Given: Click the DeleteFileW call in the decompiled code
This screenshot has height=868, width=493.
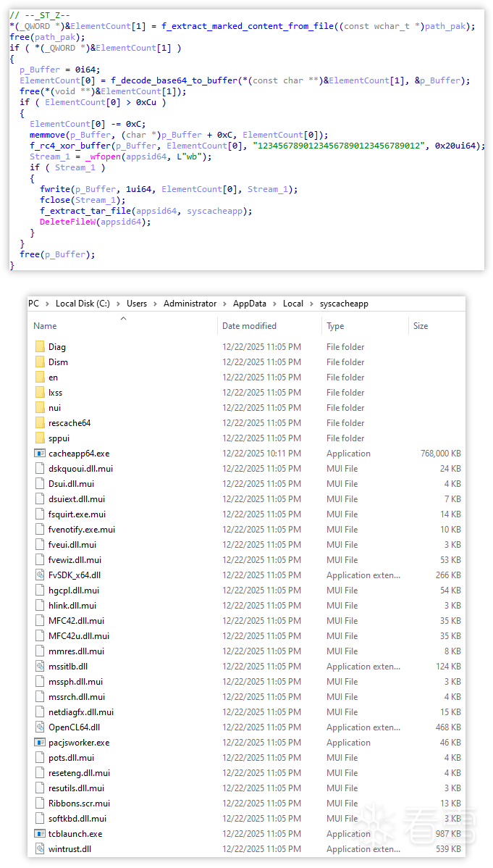Looking at the screenshot, I should click(x=66, y=222).
